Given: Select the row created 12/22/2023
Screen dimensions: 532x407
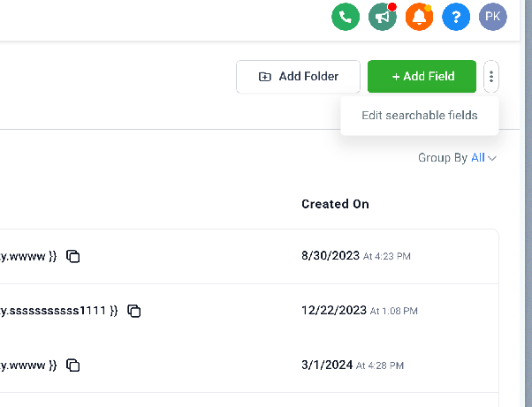Looking at the screenshot, I should 249,311.
